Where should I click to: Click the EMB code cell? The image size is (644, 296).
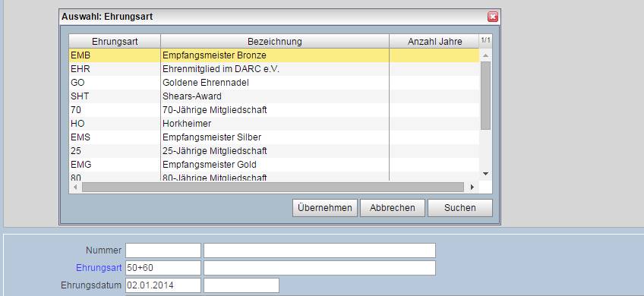tap(115, 55)
